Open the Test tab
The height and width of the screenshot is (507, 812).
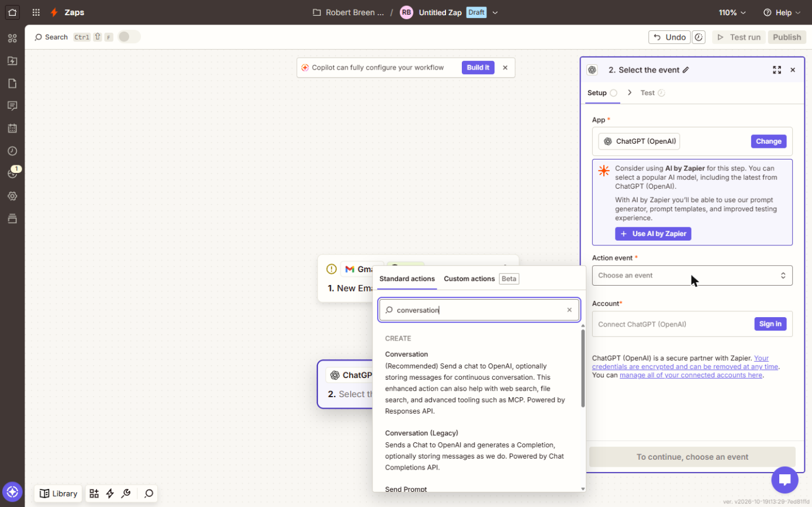(652, 93)
